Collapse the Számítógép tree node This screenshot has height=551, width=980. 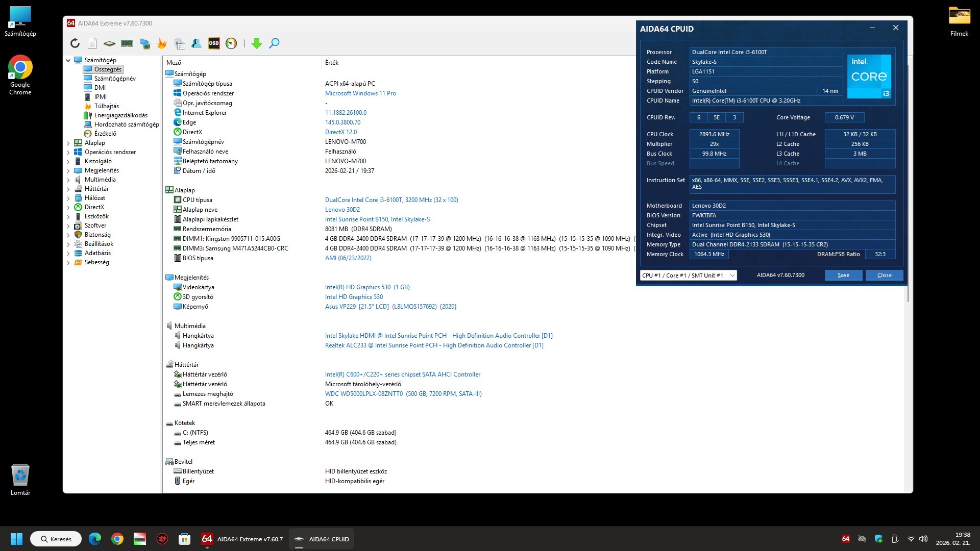[x=68, y=60]
